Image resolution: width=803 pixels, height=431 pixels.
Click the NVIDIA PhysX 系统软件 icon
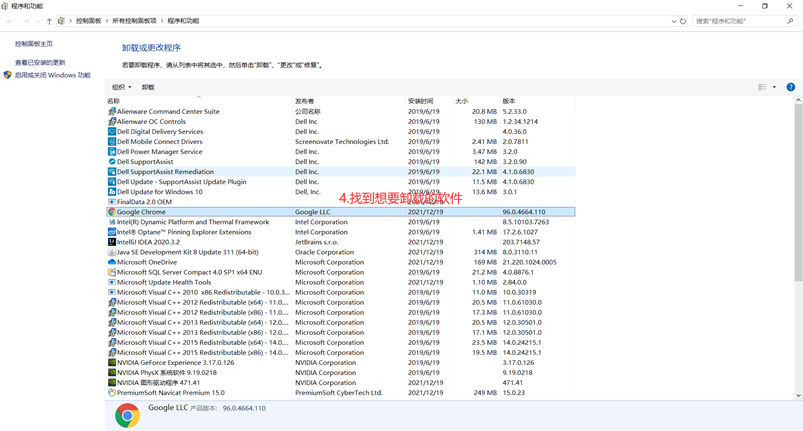click(x=112, y=373)
